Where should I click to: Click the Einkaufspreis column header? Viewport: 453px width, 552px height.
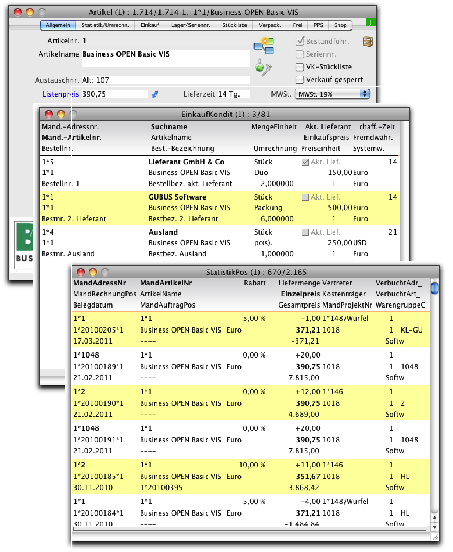[x=326, y=138]
